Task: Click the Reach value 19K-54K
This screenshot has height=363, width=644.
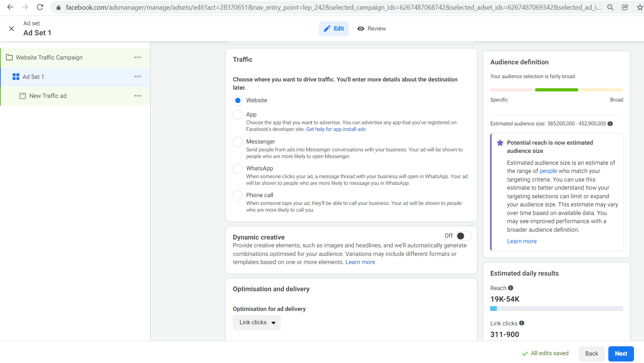Action: (505, 299)
